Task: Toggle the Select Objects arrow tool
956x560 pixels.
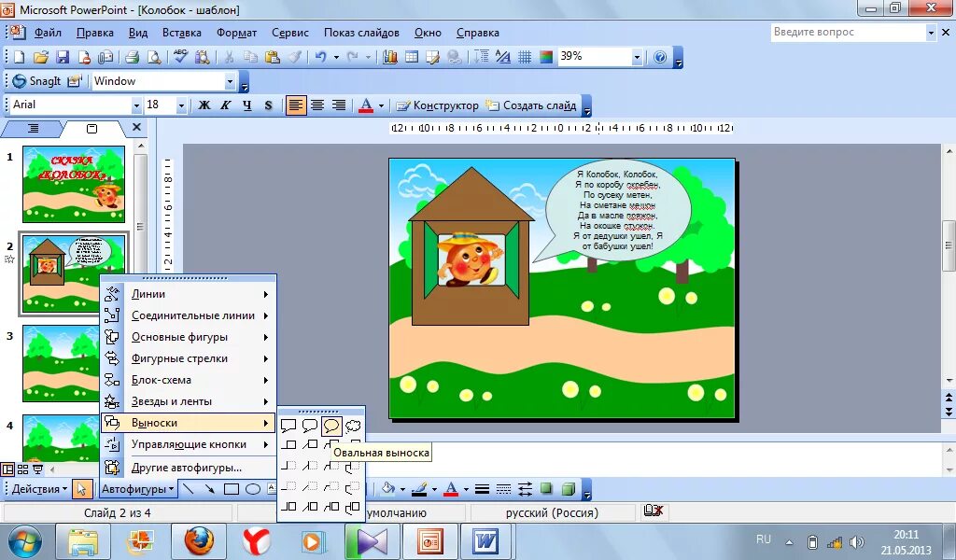Action: [81, 489]
